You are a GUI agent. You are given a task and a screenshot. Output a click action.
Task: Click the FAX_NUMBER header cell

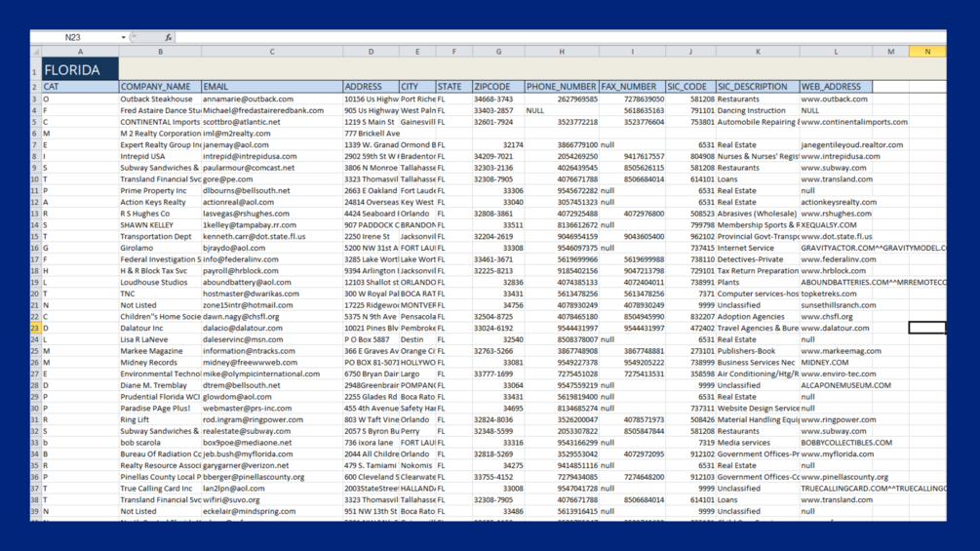(x=632, y=87)
